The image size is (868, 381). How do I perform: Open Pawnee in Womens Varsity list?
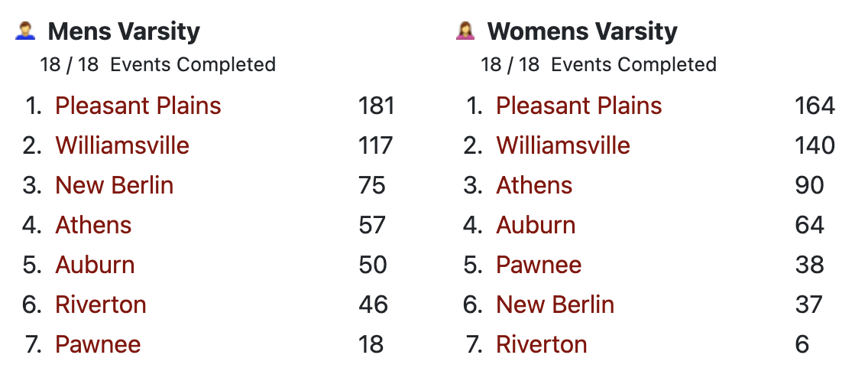(x=539, y=265)
